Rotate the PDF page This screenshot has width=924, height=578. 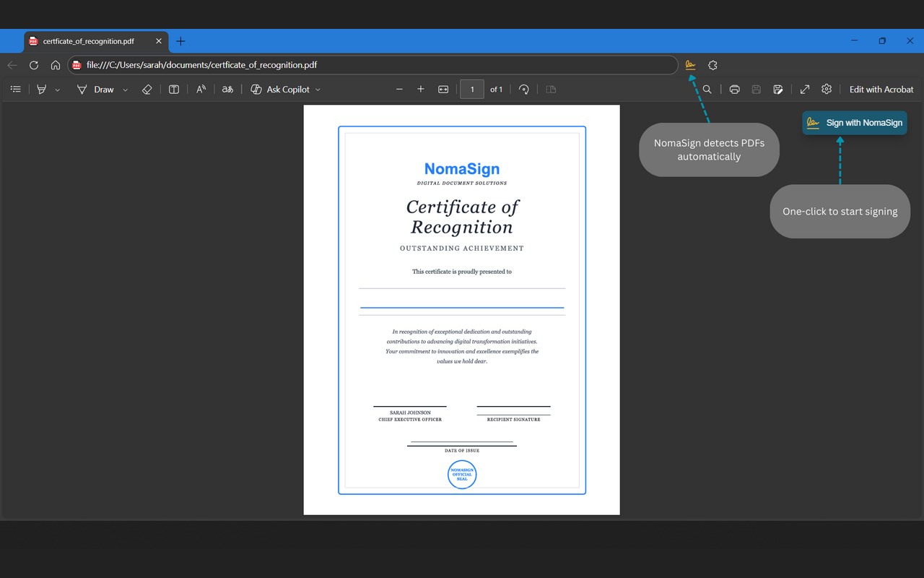click(x=524, y=90)
